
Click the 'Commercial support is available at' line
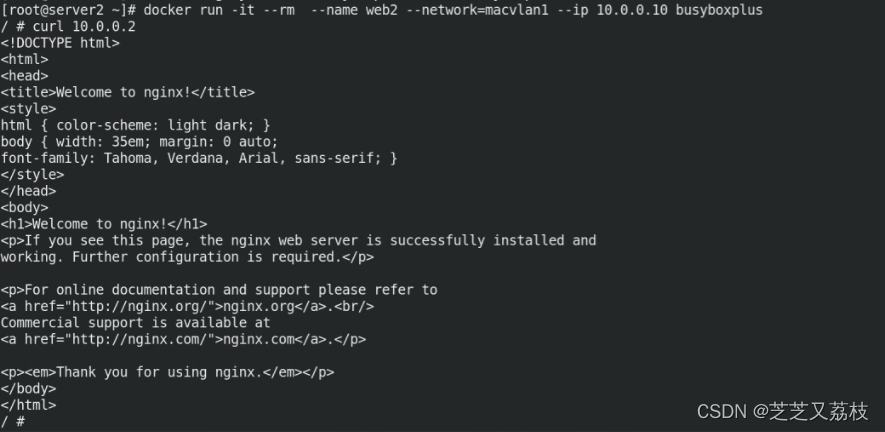click(x=135, y=323)
